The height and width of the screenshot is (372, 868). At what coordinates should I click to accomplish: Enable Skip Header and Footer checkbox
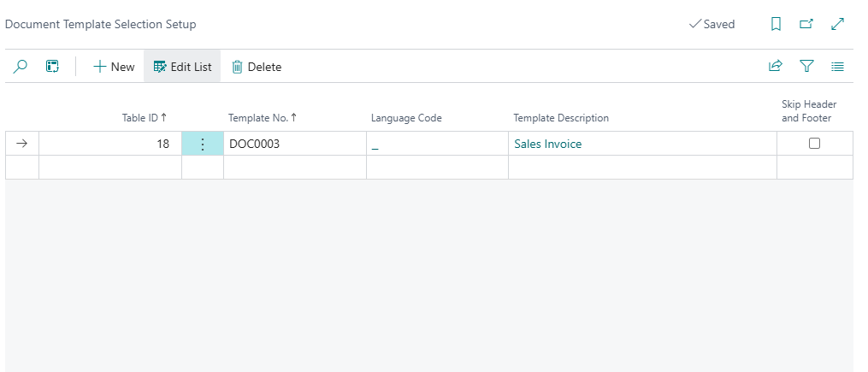pos(814,144)
